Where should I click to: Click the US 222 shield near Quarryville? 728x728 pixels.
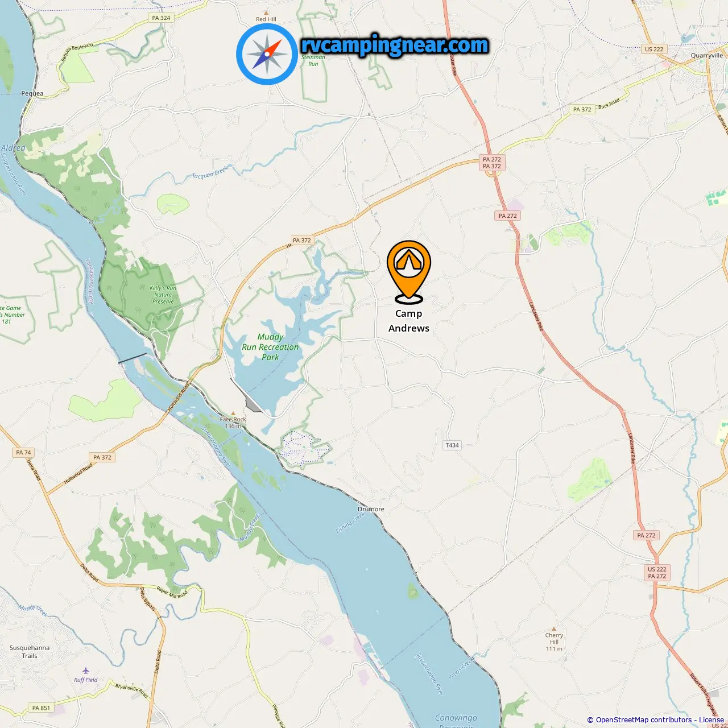(x=653, y=49)
